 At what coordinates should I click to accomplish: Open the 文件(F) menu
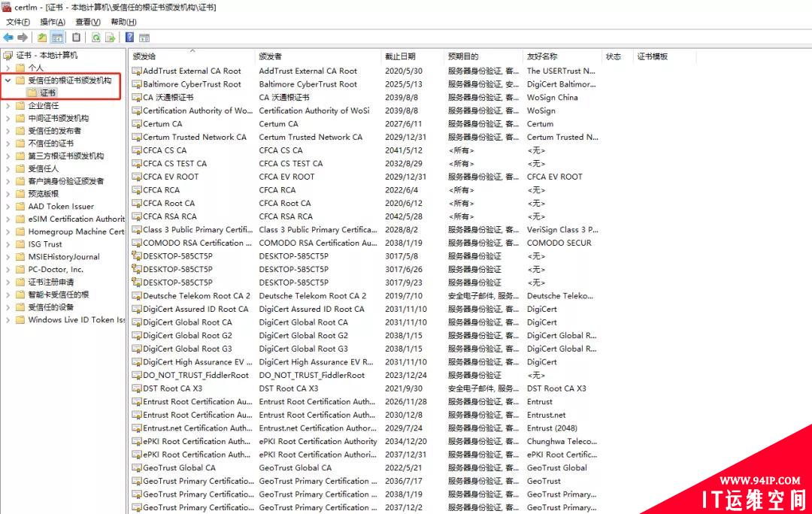[18, 22]
